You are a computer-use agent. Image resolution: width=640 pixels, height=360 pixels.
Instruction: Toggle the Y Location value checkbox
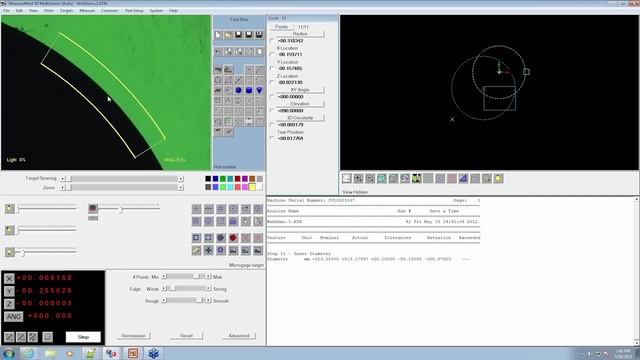272,68
